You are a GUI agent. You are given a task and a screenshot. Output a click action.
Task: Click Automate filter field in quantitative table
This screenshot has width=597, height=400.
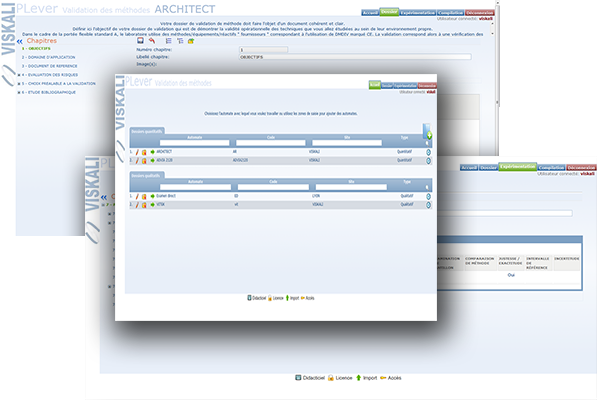[195, 143]
